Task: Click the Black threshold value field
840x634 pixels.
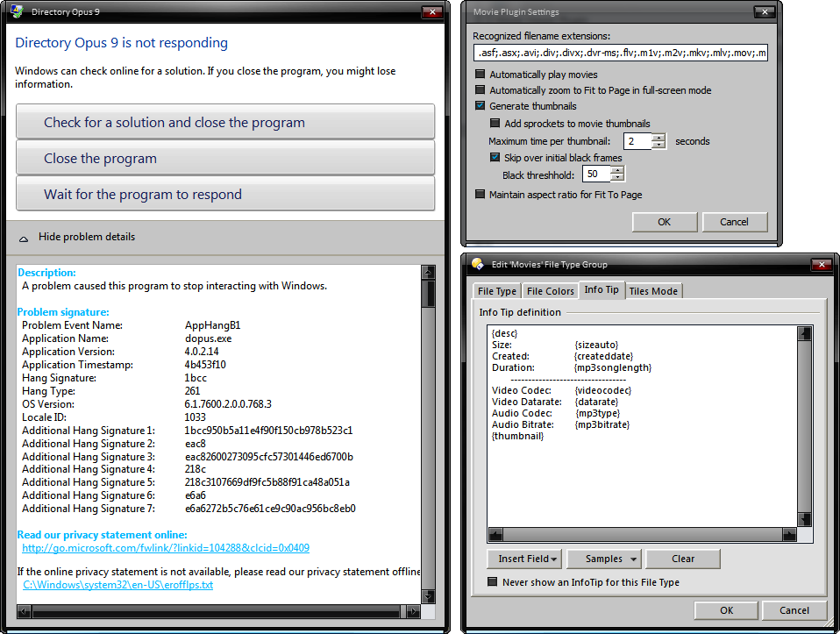Action: pos(597,174)
